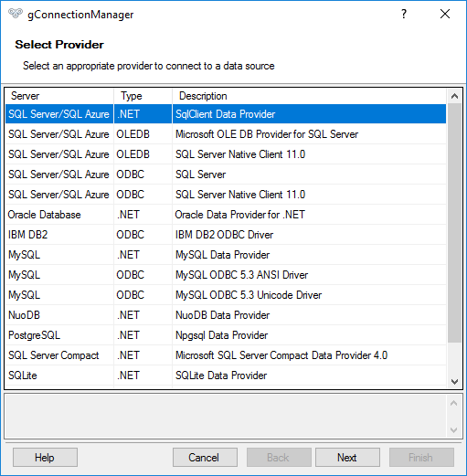The width and height of the screenshot is (467, 476).
Task: Select MySQL Data Provider row
Action: 226,255
